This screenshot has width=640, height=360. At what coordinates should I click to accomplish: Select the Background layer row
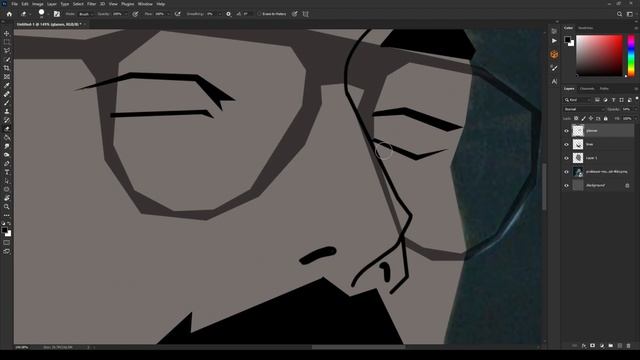click(x=599, y=186)
